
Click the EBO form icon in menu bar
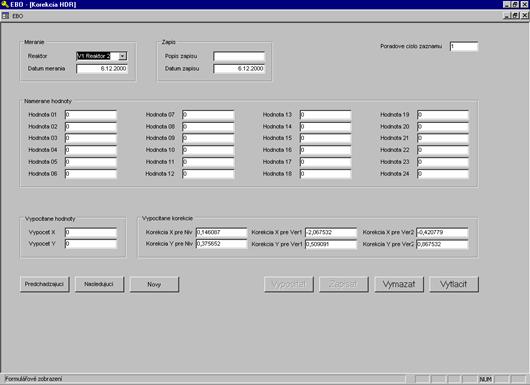5,16
